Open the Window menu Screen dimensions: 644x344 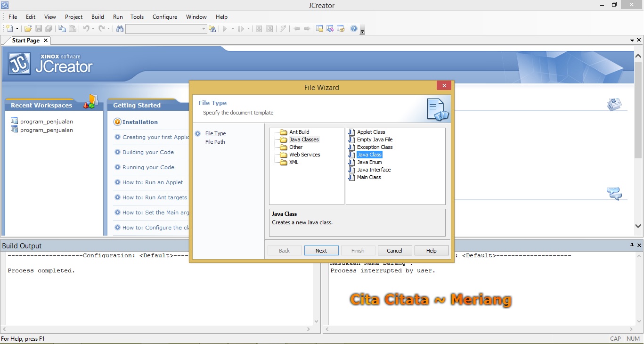point(196,16)
